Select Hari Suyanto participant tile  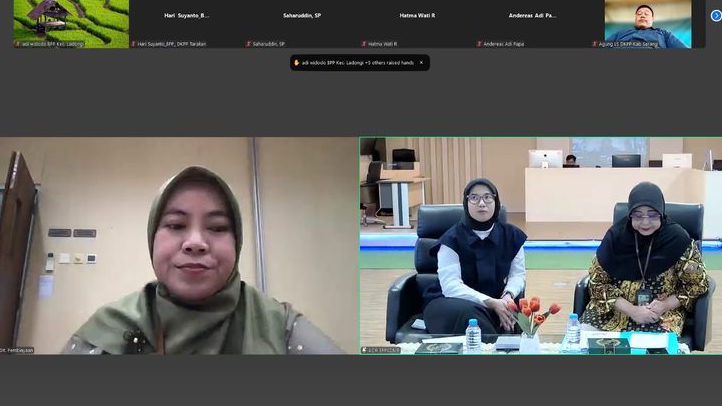tap(186, 23)
